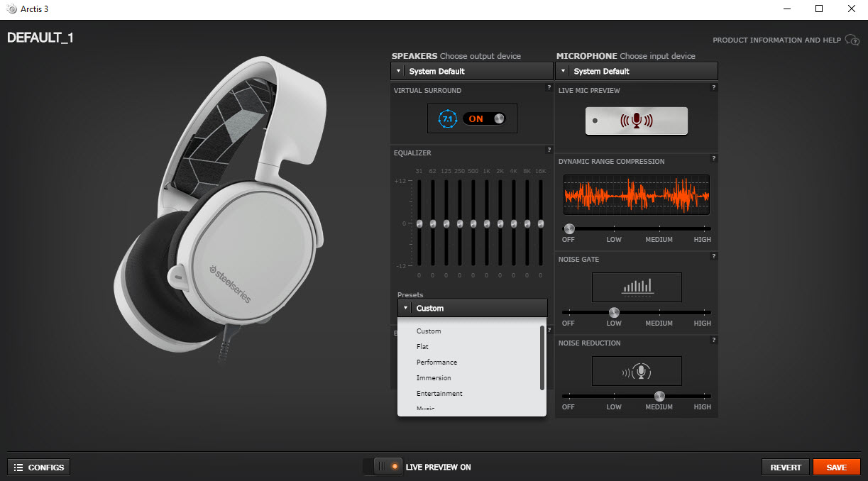Click OFF label under Noise Reduction
Viewport: 868px width, 481px height.
coord(568,407)
